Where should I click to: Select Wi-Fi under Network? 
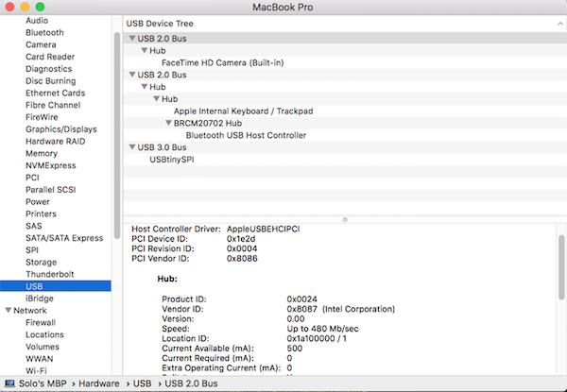[36, 370]
